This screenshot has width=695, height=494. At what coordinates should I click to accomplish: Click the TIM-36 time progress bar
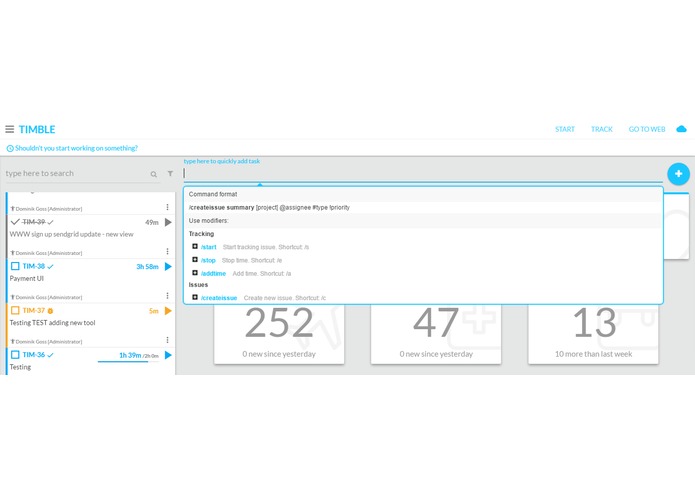[129, 362]
